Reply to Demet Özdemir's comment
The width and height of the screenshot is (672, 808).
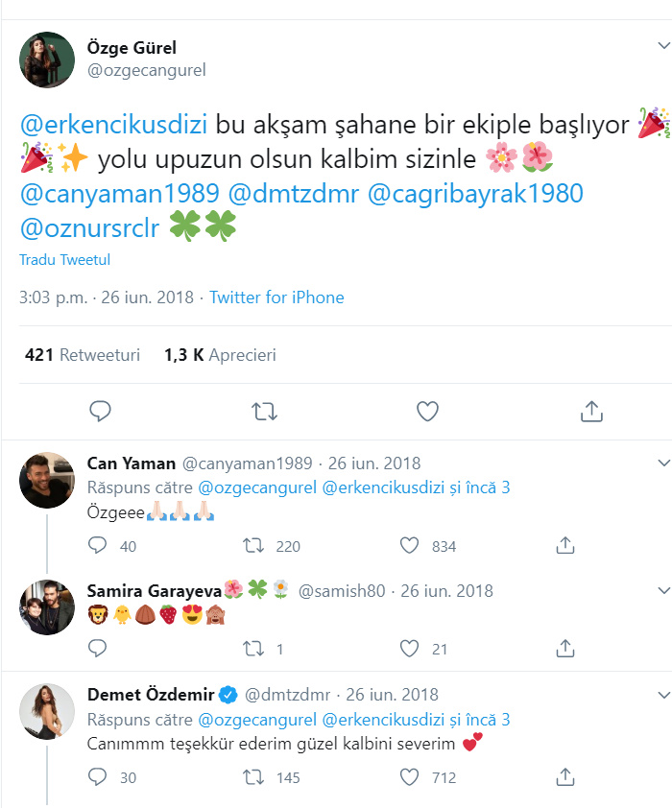tap(96, 777)
